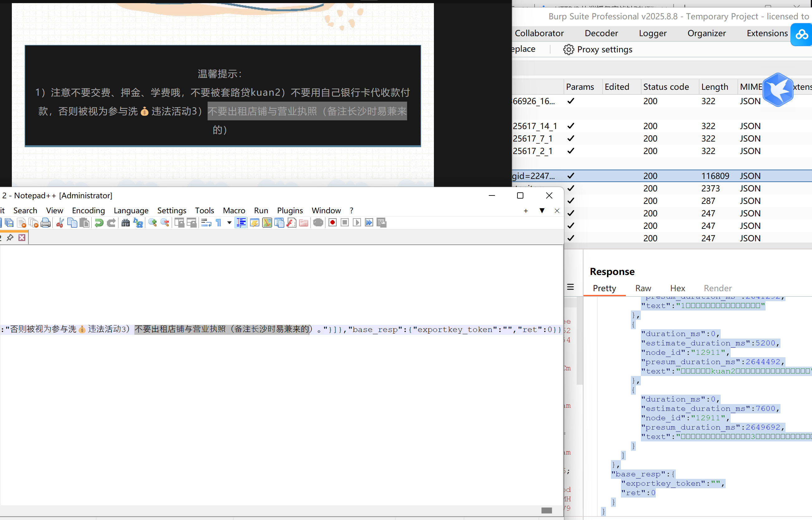Open the Decoder tab in Burp

(x=601, y=33)
